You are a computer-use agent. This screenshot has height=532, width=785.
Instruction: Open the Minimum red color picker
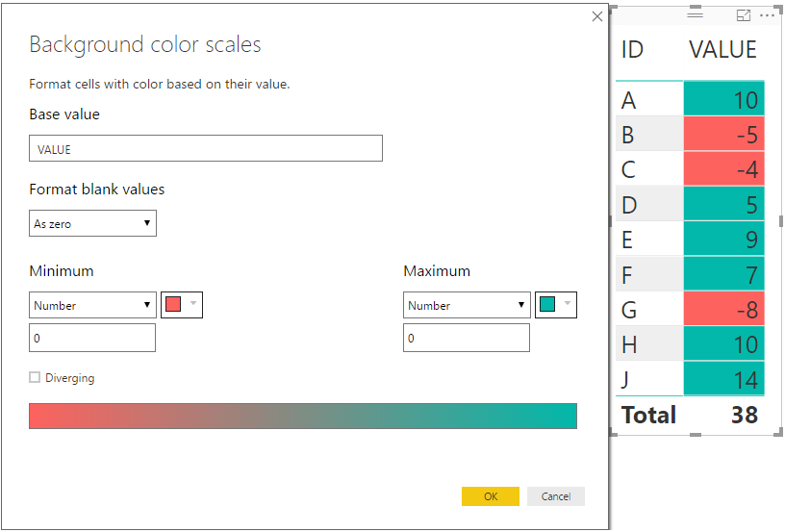182,305
